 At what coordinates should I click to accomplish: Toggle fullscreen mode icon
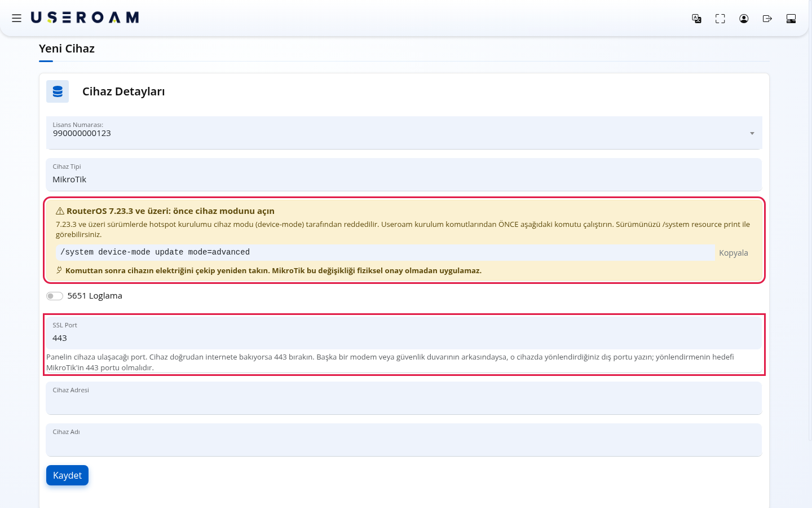tap(720, 19)
